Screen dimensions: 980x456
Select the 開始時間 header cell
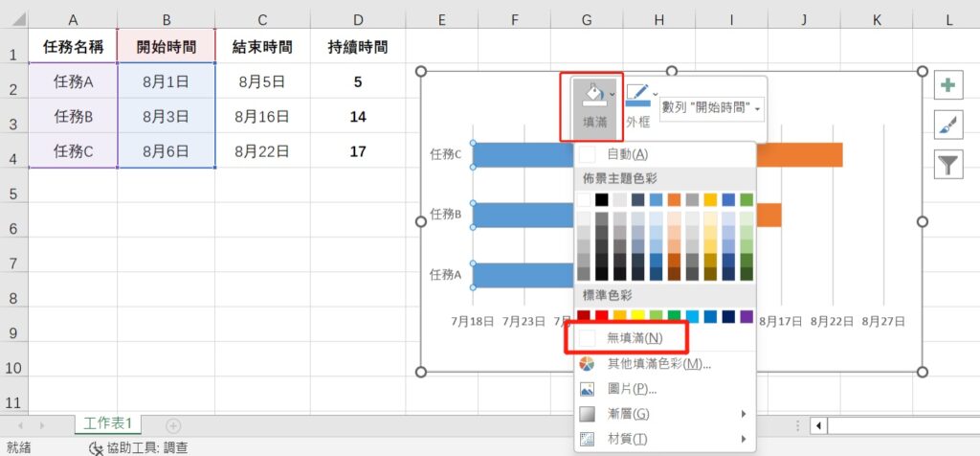(167, 46)
